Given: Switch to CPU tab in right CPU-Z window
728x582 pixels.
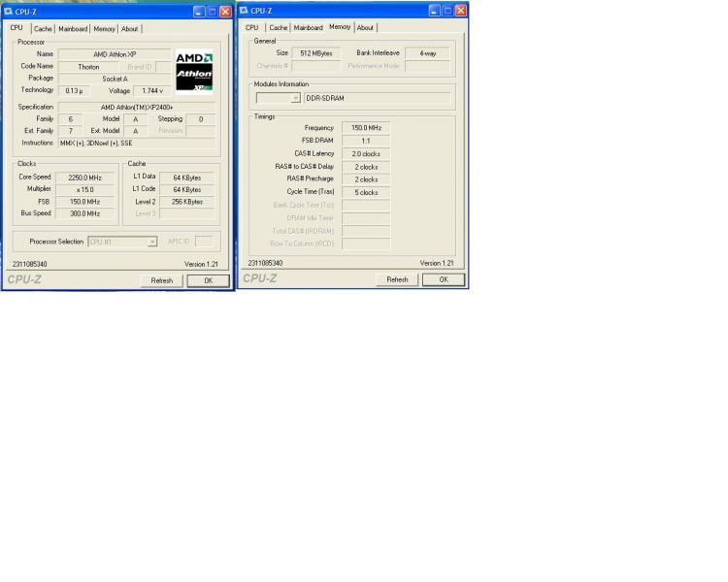Looking at the screenshot, I should [x=251, y=28].
